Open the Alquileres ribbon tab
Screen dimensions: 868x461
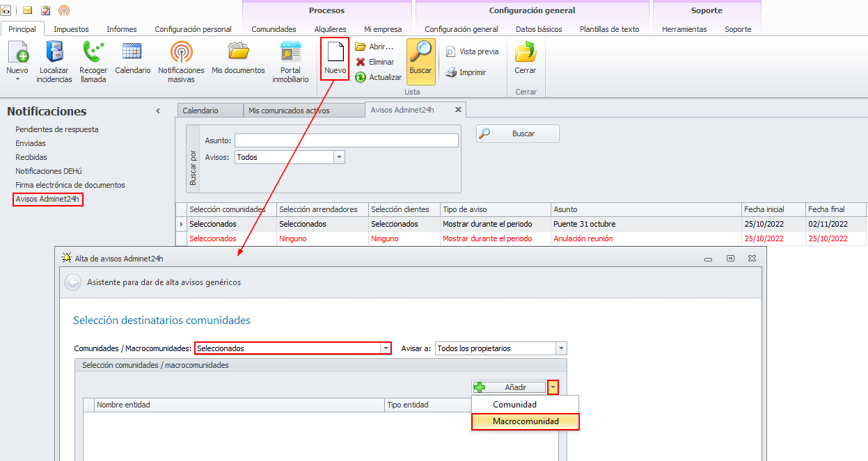pyautogui.click(x=330, y=29)
